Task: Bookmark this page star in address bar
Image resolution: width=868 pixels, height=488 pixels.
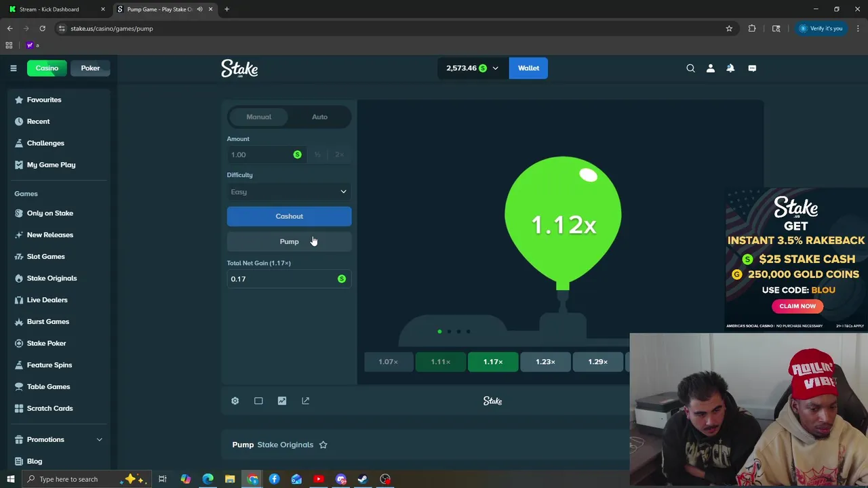Action: click(729, 28)
